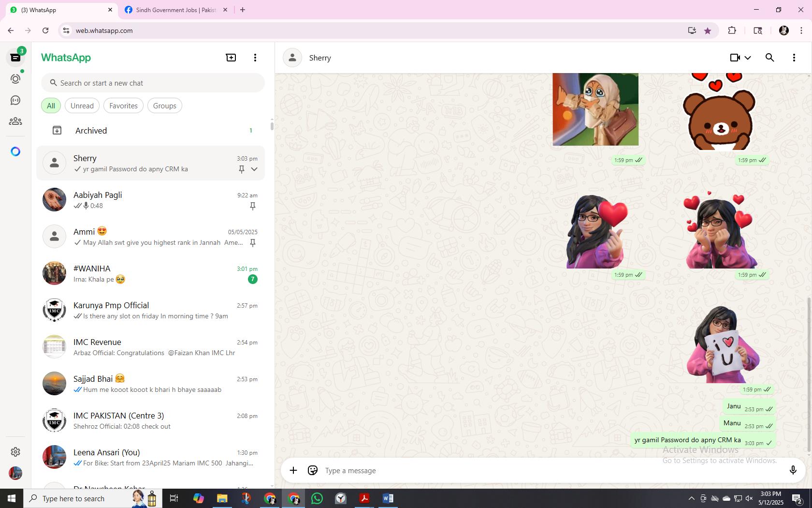The image size is (812, 508).
Task: Select the Groups chats filter
Action: click(x=165, y=105)
